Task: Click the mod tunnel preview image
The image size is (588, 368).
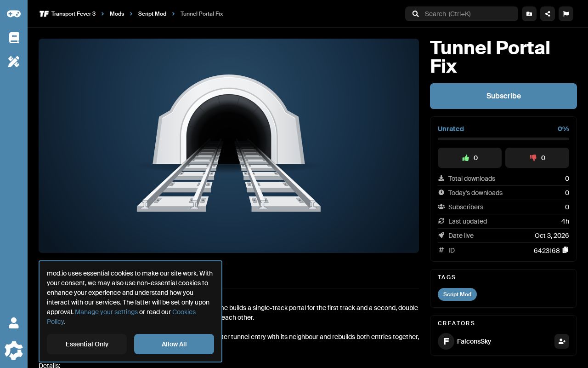Action: [229, 146]
